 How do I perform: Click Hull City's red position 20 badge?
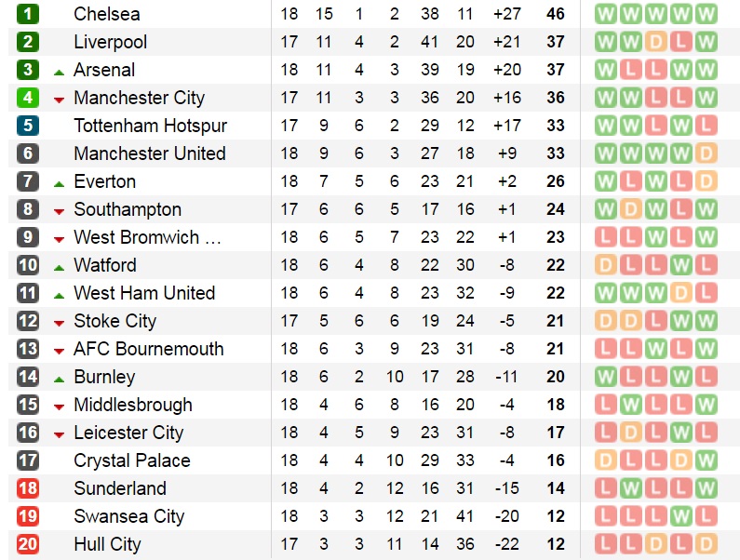(27, 544)
